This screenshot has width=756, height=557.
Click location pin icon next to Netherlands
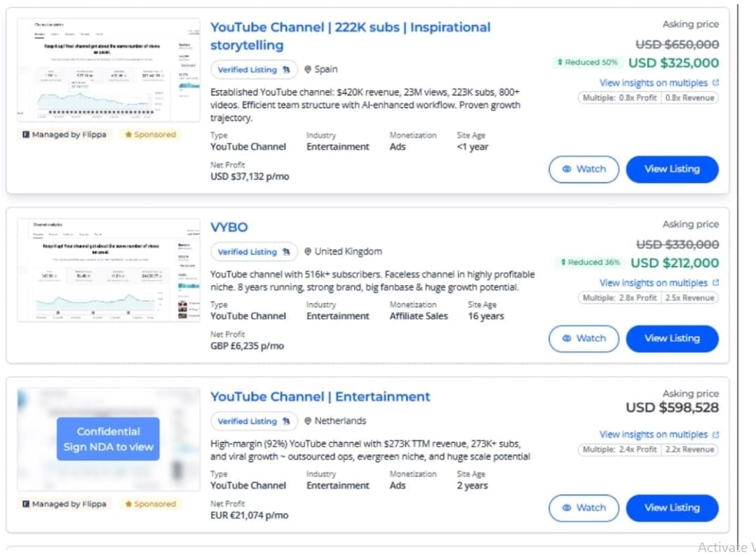coord(308,421)
